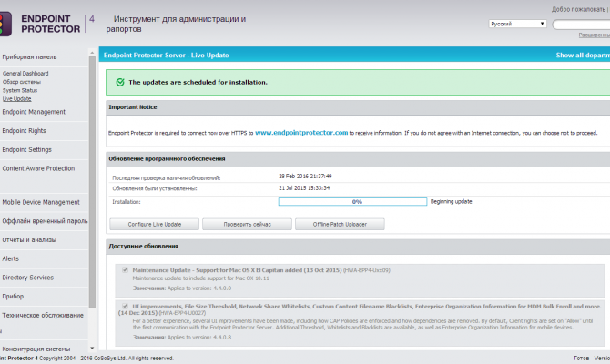Image resolution: width=610 pixels, height=364 pixels.
Task: Open System Status submenu item
Action: (x=20, y=90)
